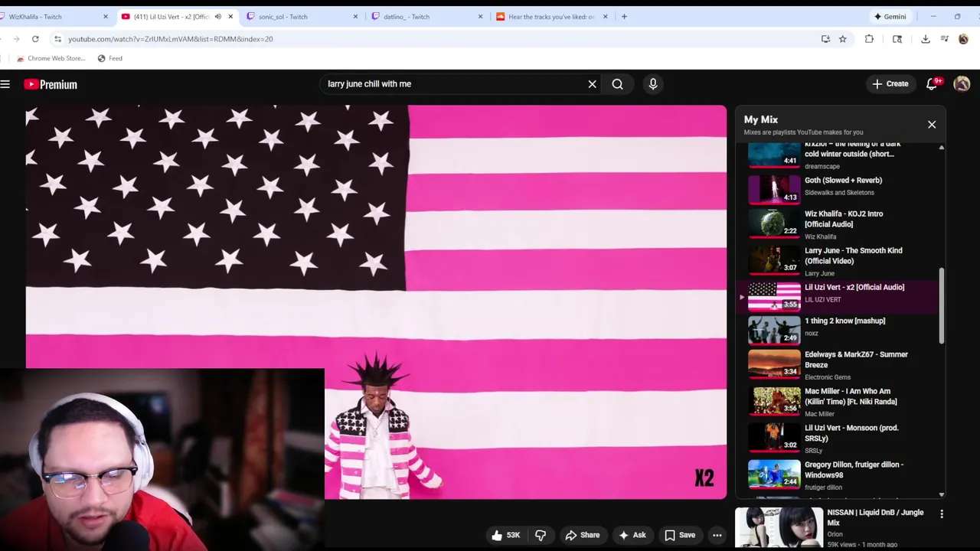Open the install or cast icon in the address bar
Viewport: 980px width, 551px height.
tap(825, 39)
